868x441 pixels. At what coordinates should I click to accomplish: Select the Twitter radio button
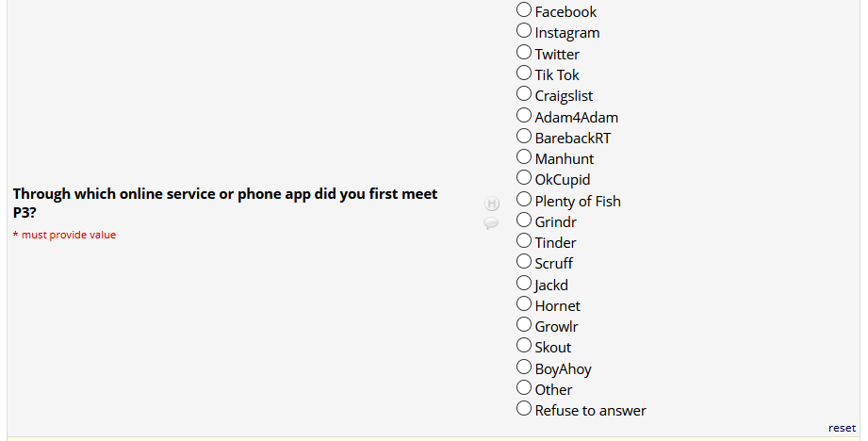[x=524, y=52]
